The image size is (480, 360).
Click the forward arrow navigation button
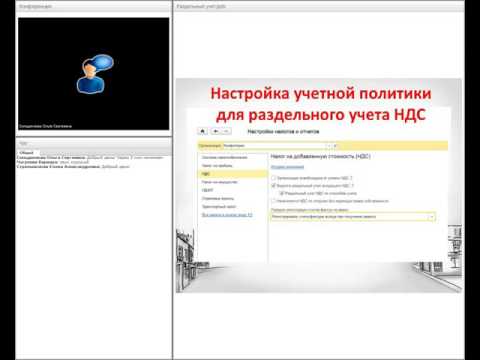[226, 131]
